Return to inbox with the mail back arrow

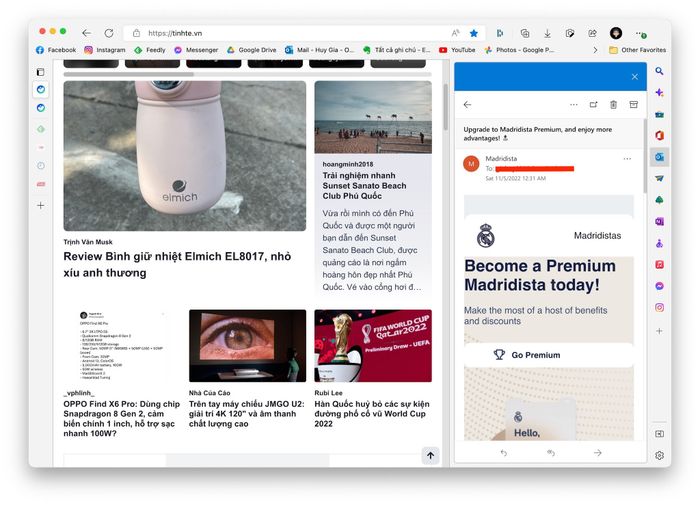click(x=467, y=104)
